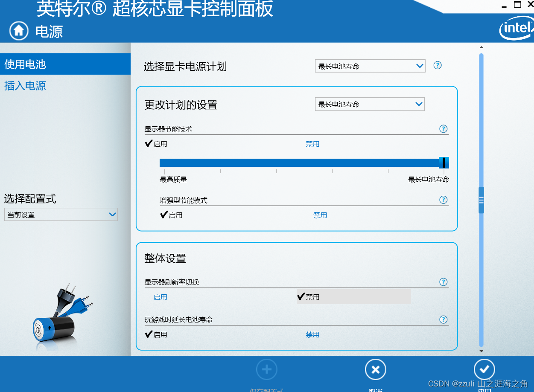Click the power-saving slider handle

pyautogui.click(x=444, y=163)
